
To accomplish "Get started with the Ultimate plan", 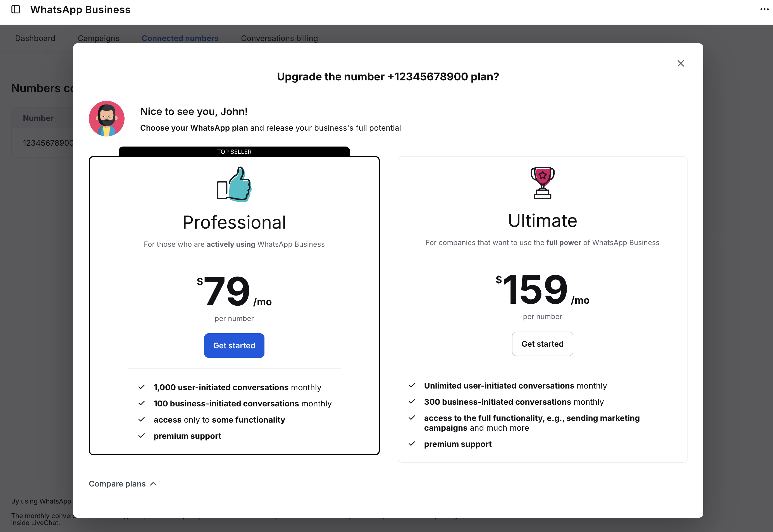I will 542,344.
